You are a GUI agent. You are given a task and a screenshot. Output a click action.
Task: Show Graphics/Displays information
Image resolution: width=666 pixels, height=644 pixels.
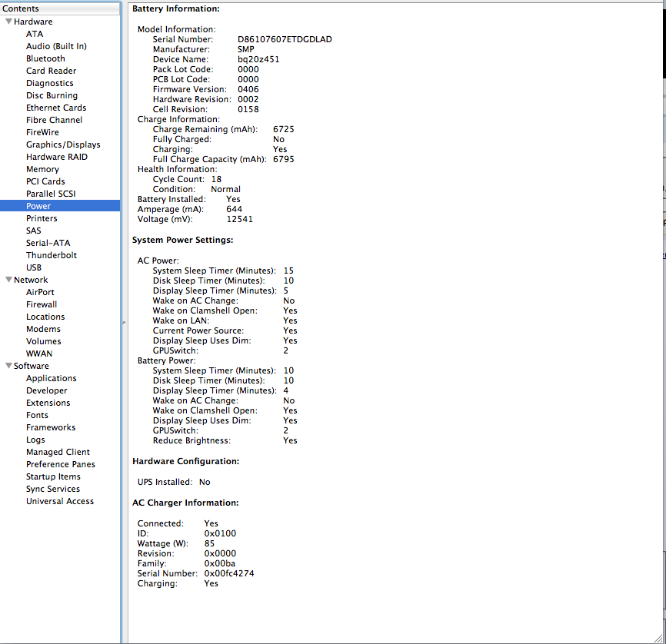pyautogui.click(x=63, y=144)
